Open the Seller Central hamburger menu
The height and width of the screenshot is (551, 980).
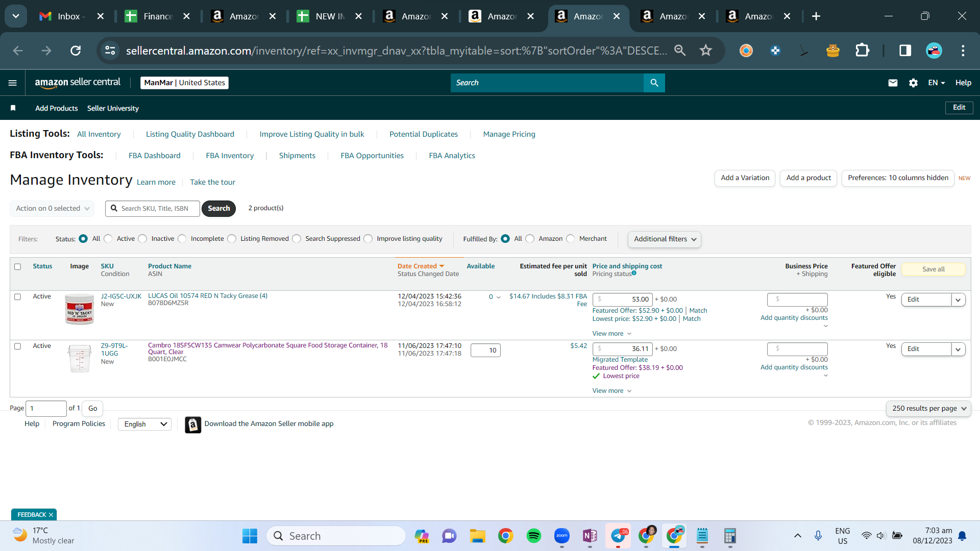(x=13, y=83)
